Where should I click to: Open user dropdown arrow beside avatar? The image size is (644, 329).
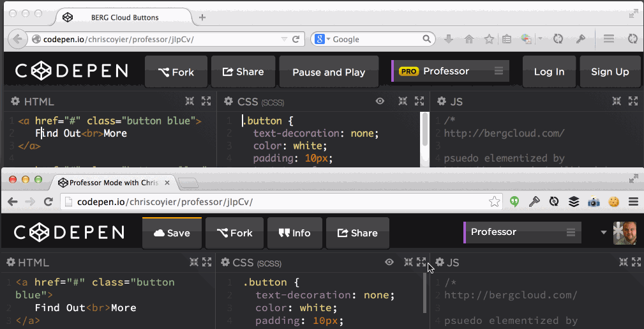click(603, 233)
